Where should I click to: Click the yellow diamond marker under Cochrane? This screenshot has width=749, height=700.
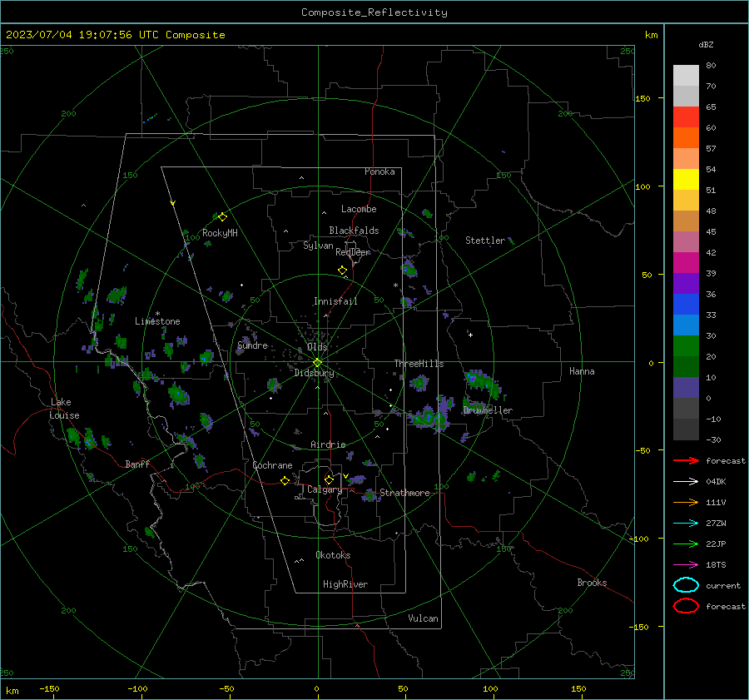(285, 480)
